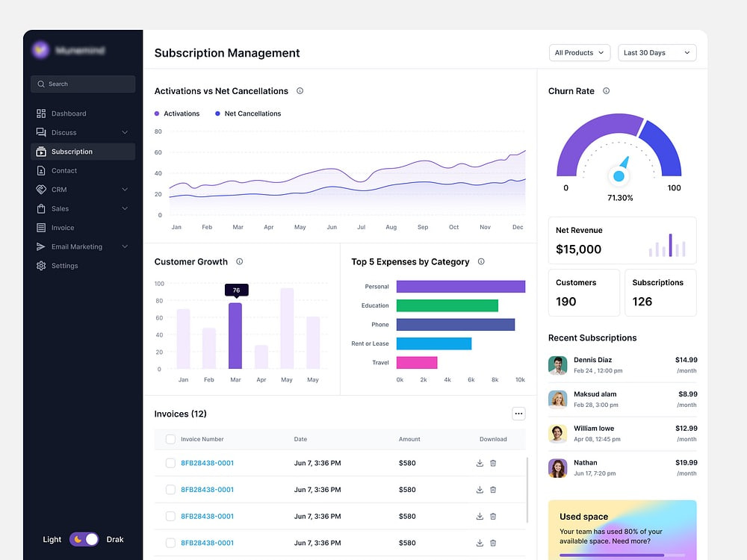
Task: Click the Sales shopping bag icon
Action: tap(41, 208)
